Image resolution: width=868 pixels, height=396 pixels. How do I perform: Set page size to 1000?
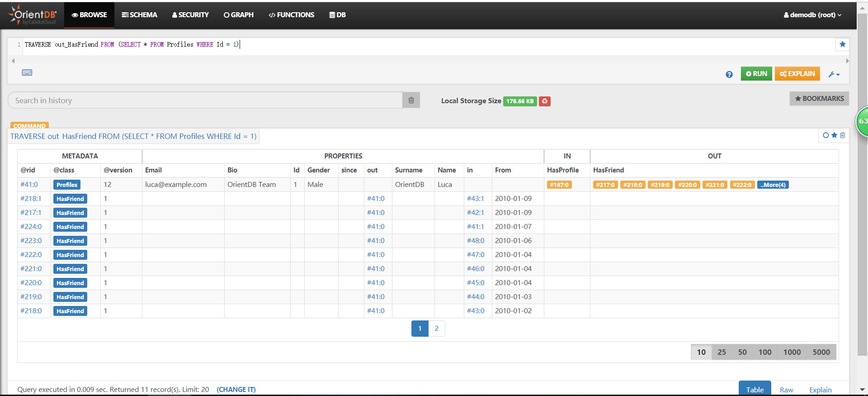(792, 352)
